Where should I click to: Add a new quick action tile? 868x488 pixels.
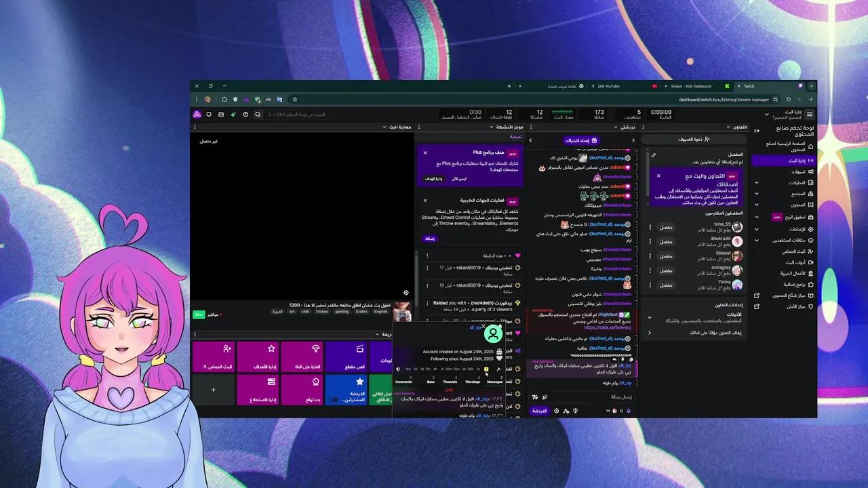[x=213, y=390]
